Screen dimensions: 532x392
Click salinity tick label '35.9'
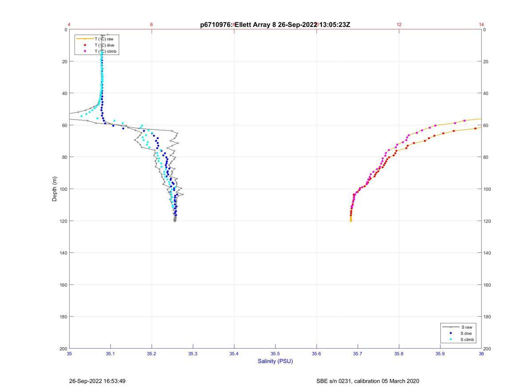[x=440, y=353]
